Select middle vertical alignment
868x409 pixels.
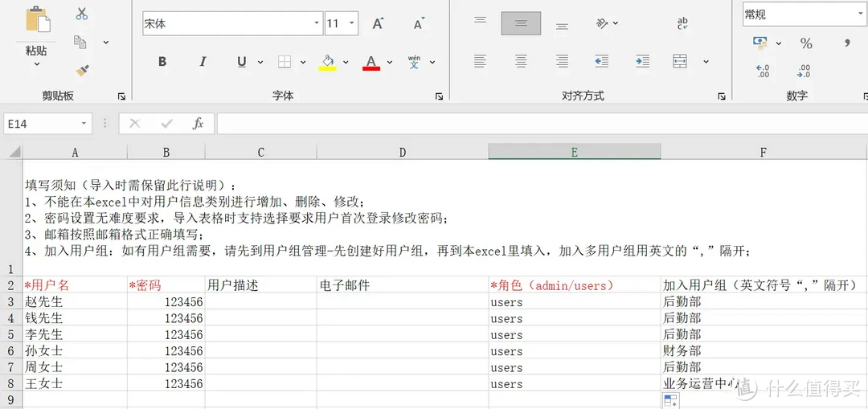coord(521,23)
